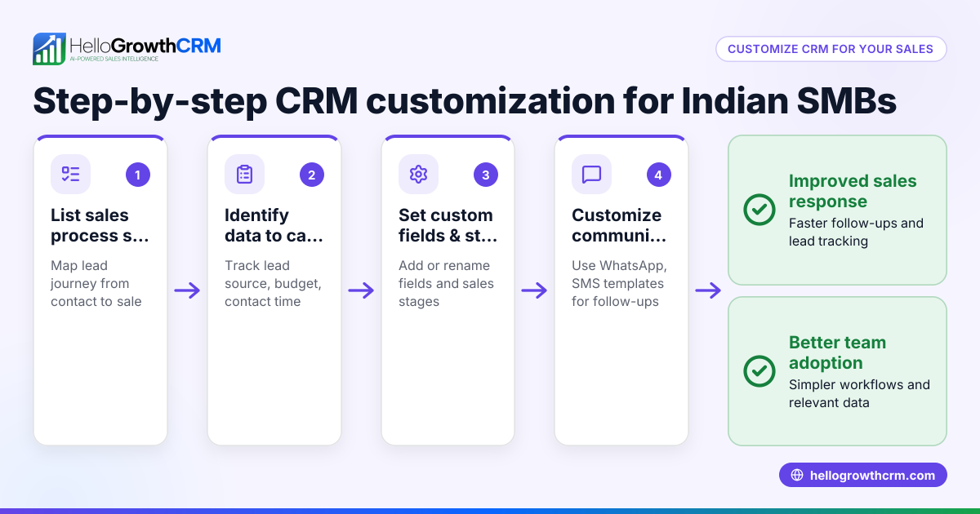The width and height of the screenshot is (980, 514).
Task: Click the CUSTOMIZE CRM FOR YOUR SALES pill
Action: [x=831, y=49]
